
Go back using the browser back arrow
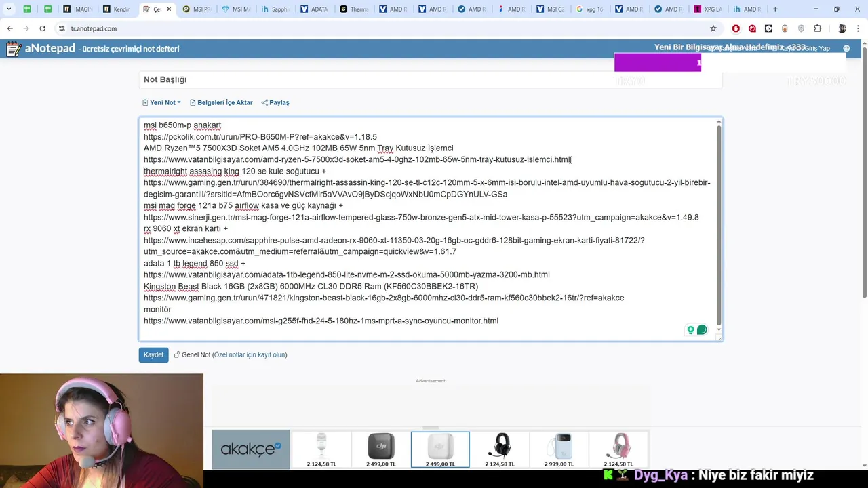click(x=9, y=28)
